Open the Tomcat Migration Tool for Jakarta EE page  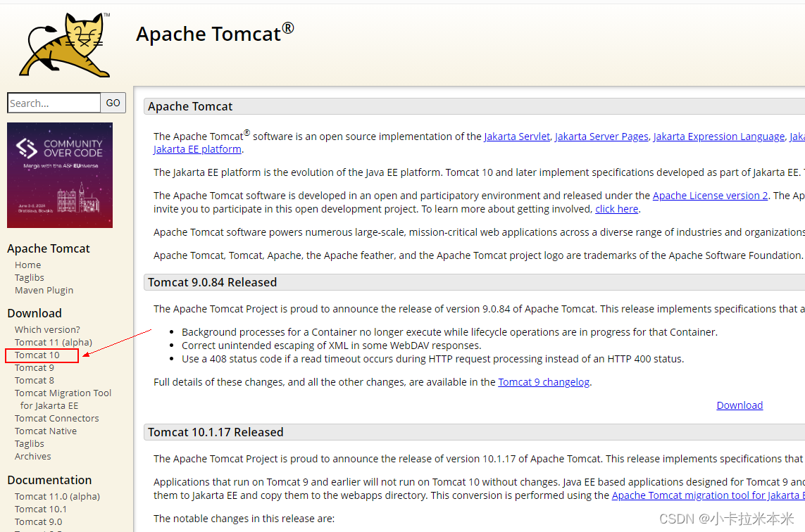pyautogui.click(x=63, y=398)
